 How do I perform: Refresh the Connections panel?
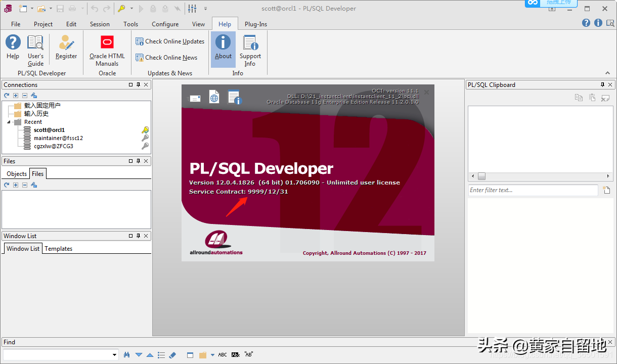coord(7,96)
